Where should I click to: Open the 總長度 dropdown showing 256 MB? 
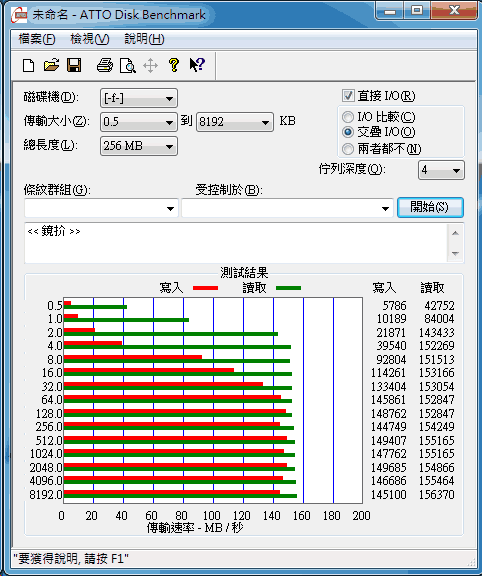pos(139,146)
